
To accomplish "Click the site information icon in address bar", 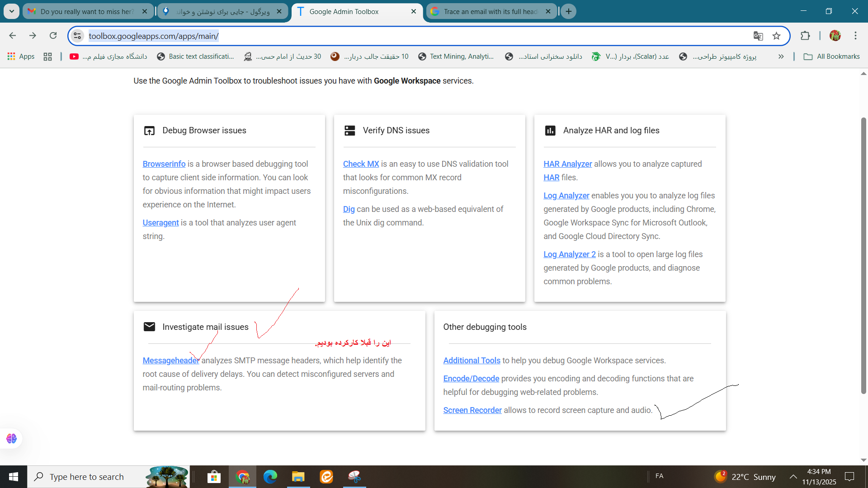I will point(78,36).
